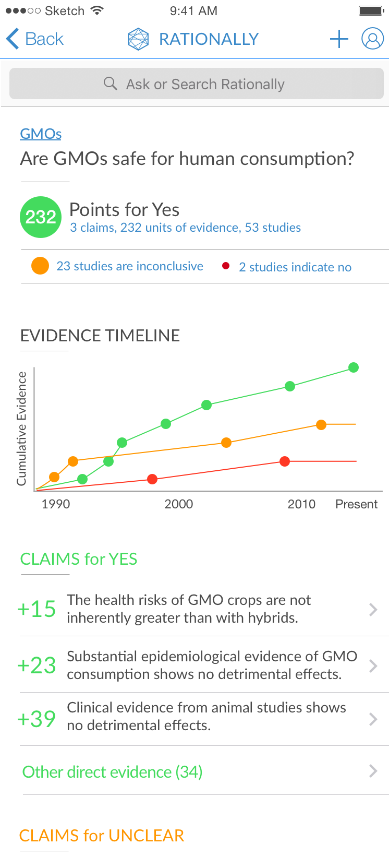Tap the Wi-Fi icon in status bar

click(96, 10)
